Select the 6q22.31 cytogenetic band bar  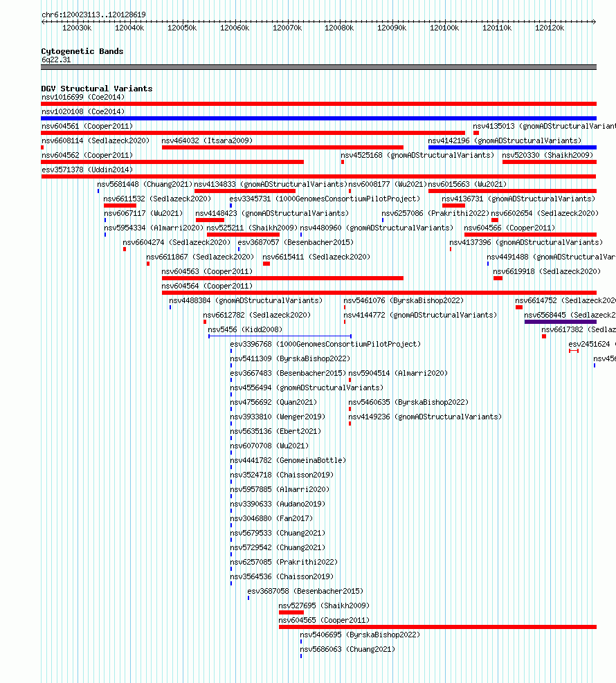click(x=318, y=67)
